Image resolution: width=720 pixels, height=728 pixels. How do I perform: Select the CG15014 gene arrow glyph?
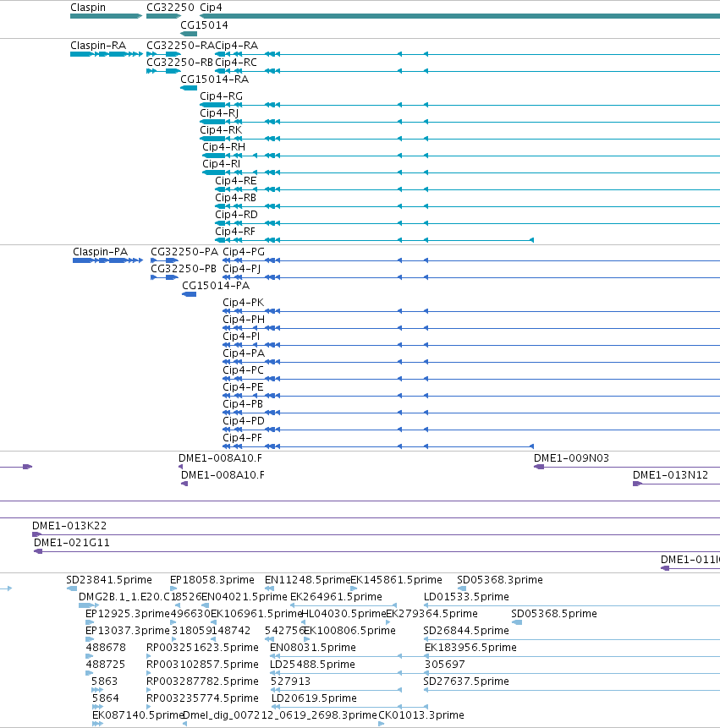pyautogui.click(x=189, y=34)
